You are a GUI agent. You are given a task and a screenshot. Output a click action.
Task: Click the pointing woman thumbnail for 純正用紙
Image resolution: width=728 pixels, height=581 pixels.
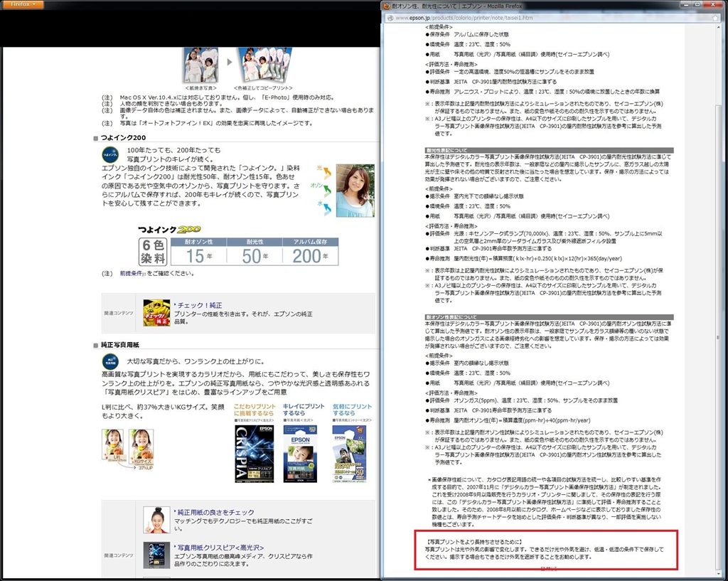pyautogui.click(x=156, y=520)
